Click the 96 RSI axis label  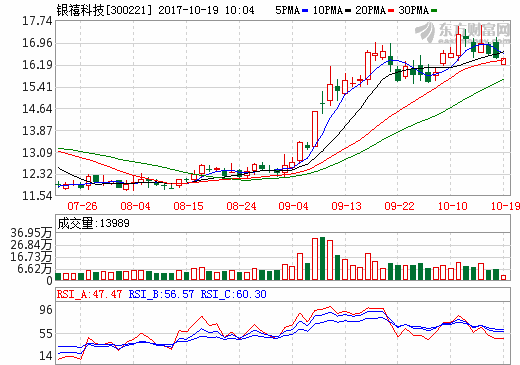click(x=46, y=310)
